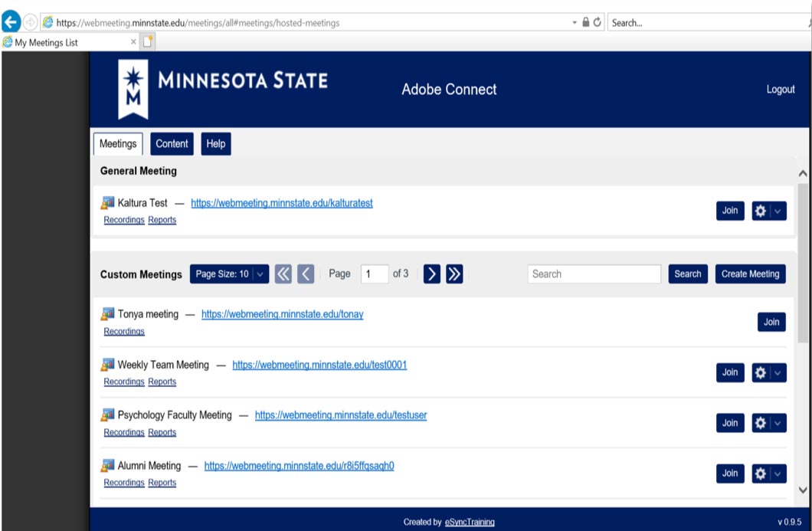Click the browser back arrow button

11,21
